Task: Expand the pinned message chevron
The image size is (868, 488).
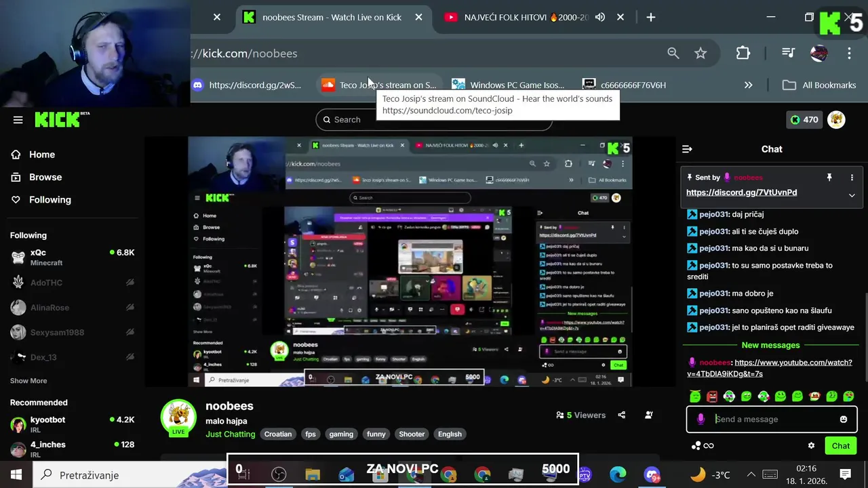Action: point(852,195)
